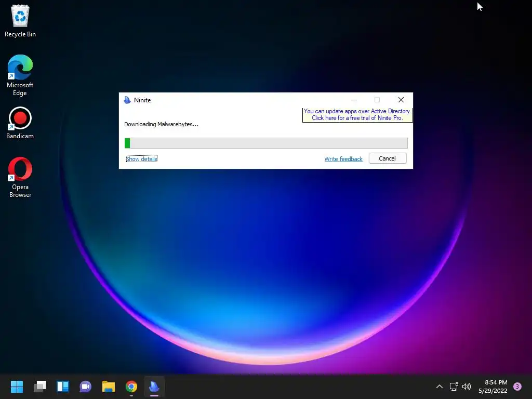This screenshot has height=399, width=532.
Task: Select the Microsoft Edge desktop shortcut
Action: click(20, 75)
